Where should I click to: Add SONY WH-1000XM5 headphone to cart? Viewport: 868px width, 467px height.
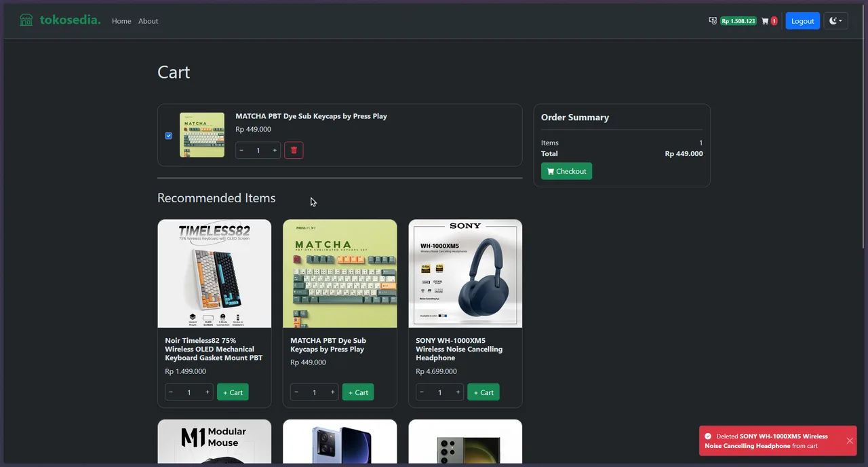[484, 392]
